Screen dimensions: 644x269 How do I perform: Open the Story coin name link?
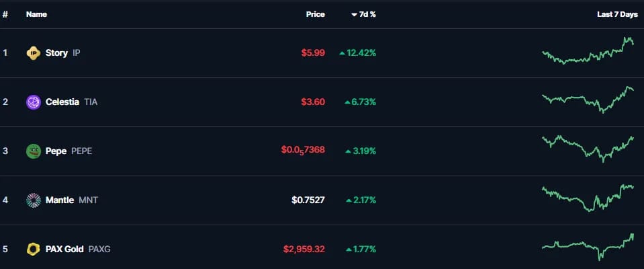coord(56,53)
